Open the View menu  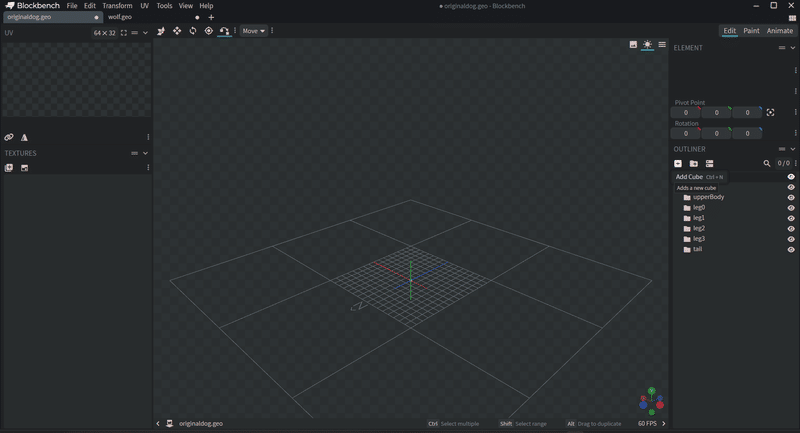coord(186,6)
